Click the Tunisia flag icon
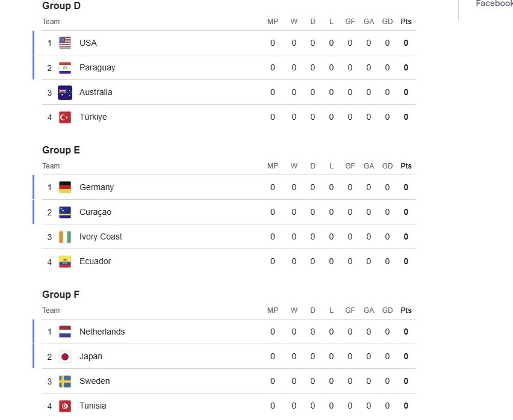Image resolution: width=513 pixels, height=420 pixels. [65, 406]
